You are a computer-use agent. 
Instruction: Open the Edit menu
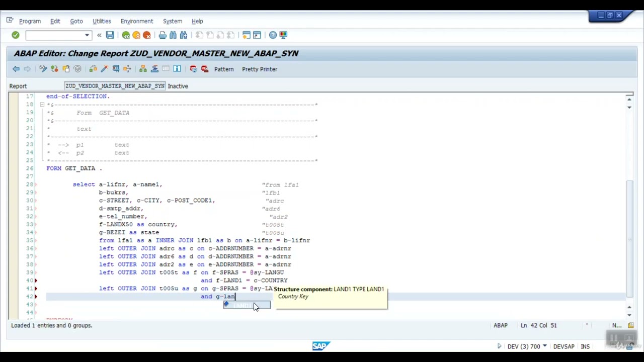coord(55,21)
